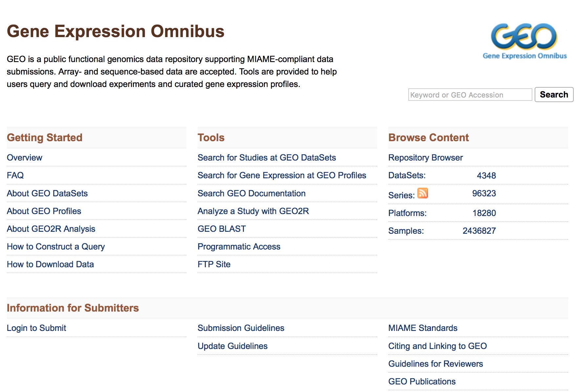Select Search for Gene Expression at GEO Profiles
The width and height of the screenshot is (577, 392).
click(282, 175)
